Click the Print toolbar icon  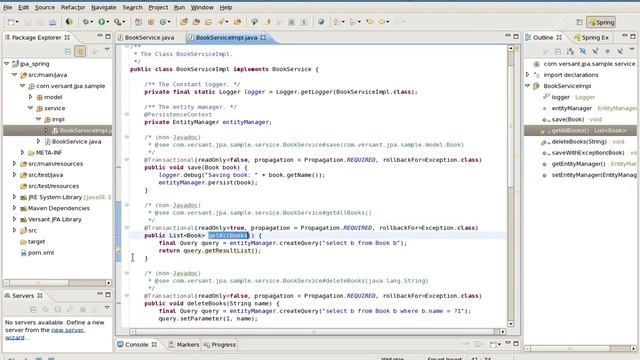tap(52, 22)
